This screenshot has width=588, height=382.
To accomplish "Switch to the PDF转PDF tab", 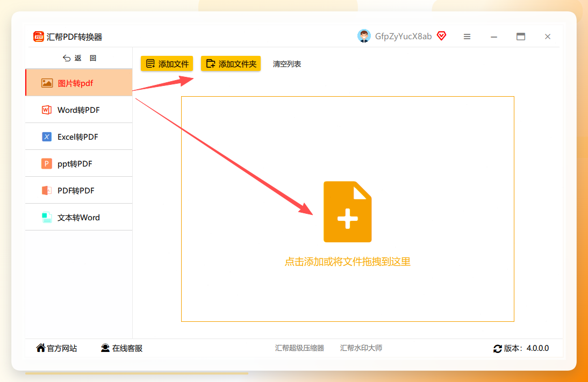I will (x=79, y=190).
